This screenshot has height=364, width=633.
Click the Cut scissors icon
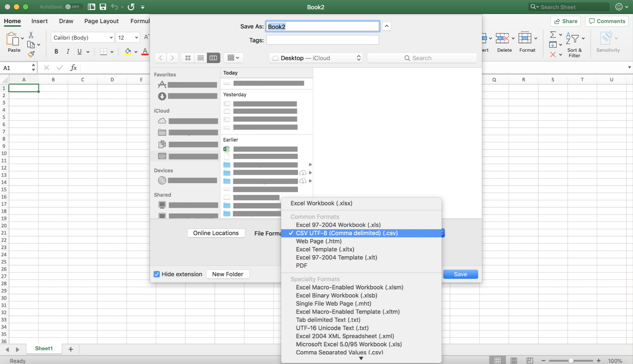click(31, 35)
